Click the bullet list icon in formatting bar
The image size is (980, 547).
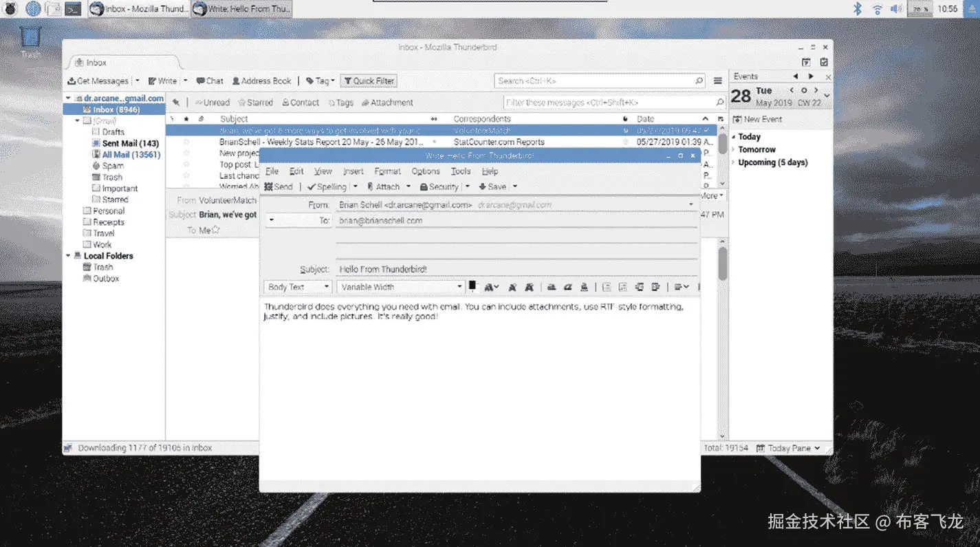click(x=606, y=287)
